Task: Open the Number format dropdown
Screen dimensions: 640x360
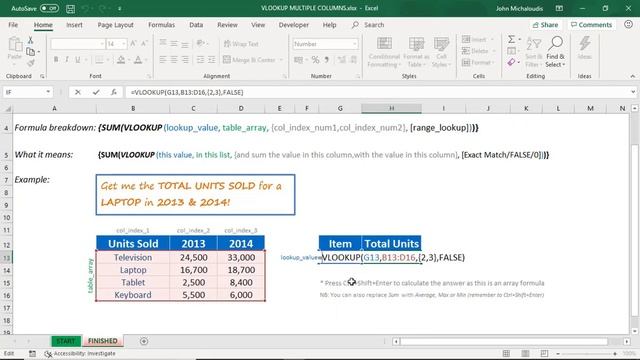Action: (355, 44)
